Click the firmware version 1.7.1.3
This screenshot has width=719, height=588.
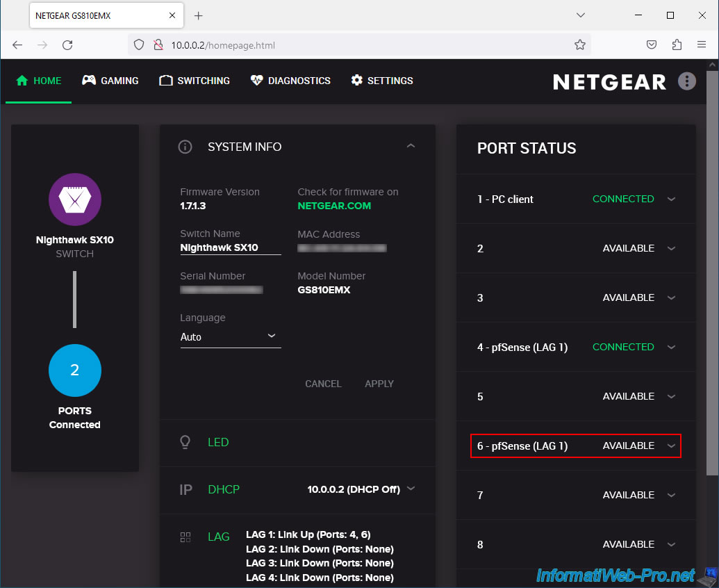tap(192, 206)
